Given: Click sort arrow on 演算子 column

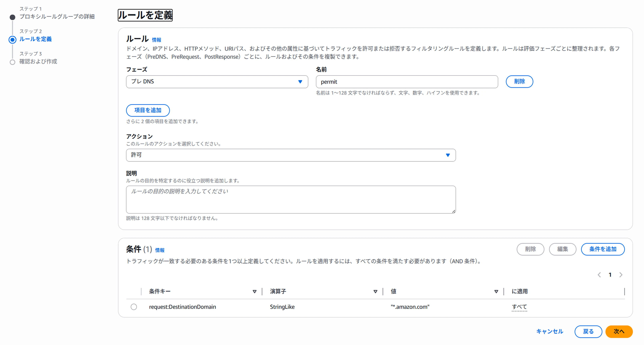Looking at the screenshot, I should point(375,291).
